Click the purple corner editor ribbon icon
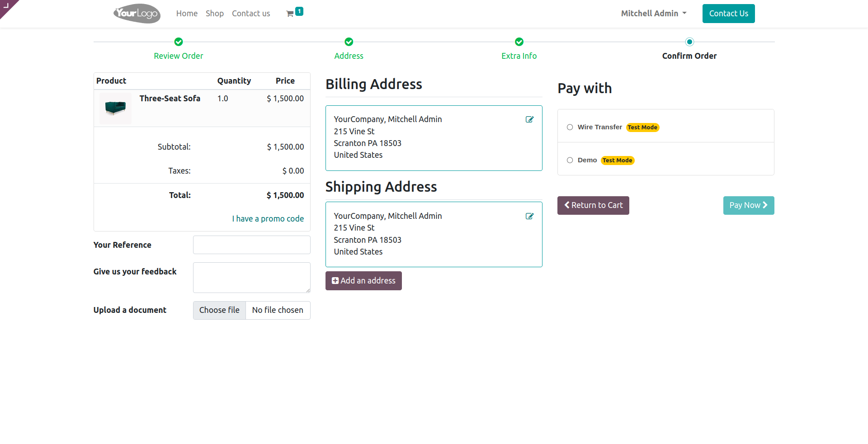The image size is (868, 444). 6,6
